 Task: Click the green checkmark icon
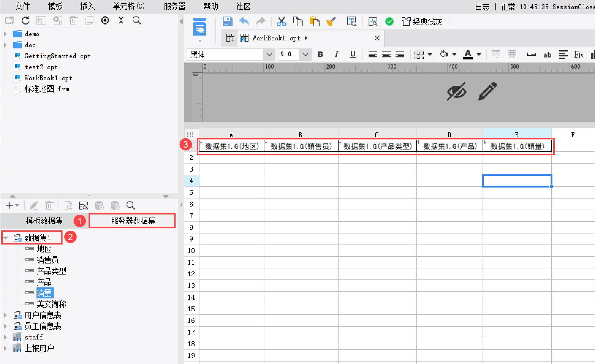[x=389, y=21]
